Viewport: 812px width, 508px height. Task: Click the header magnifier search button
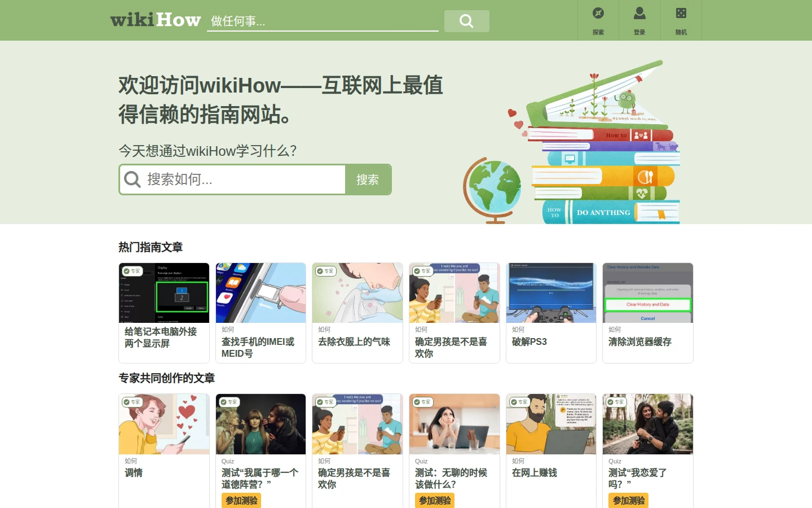[x=466, y=21]
